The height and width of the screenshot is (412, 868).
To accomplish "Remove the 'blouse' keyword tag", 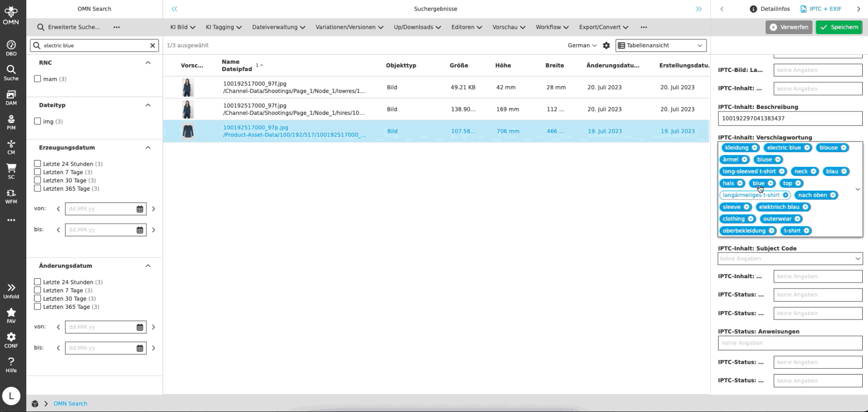I will 844,148.
